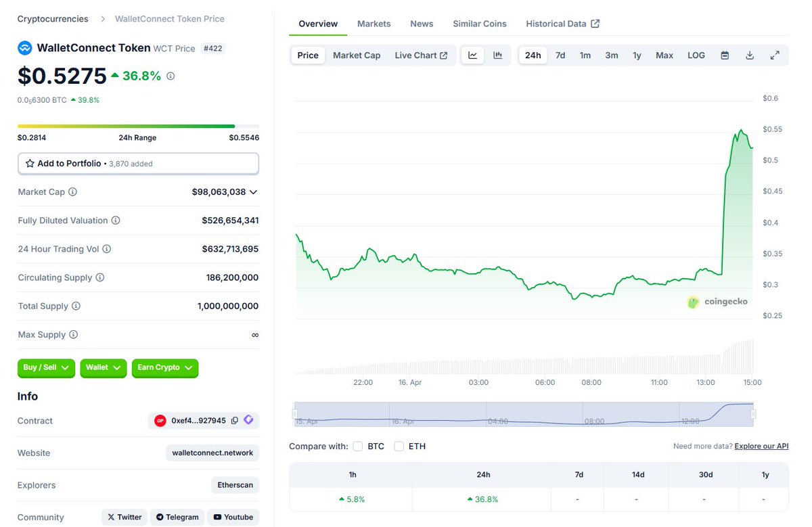Click the 24h Range progress bar
This screenshot has height=527, width=812.
pos(138,127)
